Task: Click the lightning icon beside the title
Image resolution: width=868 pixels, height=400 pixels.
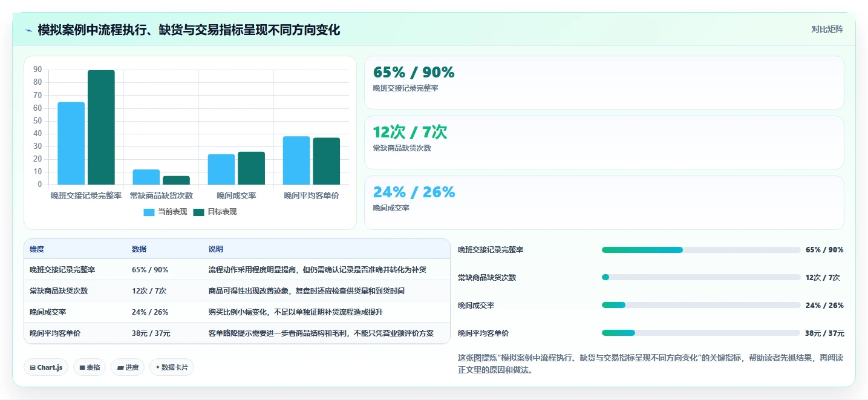Action: pyautogui.click(x=28, y=30)
